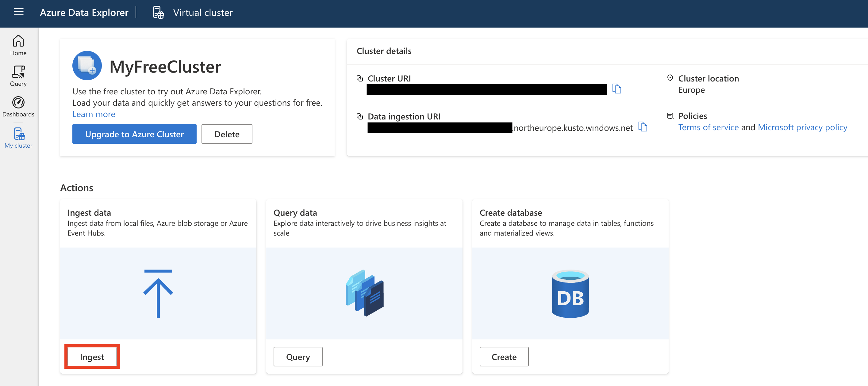
Task: Click the Query button in Query data card
Action: (x=298, y=357)
